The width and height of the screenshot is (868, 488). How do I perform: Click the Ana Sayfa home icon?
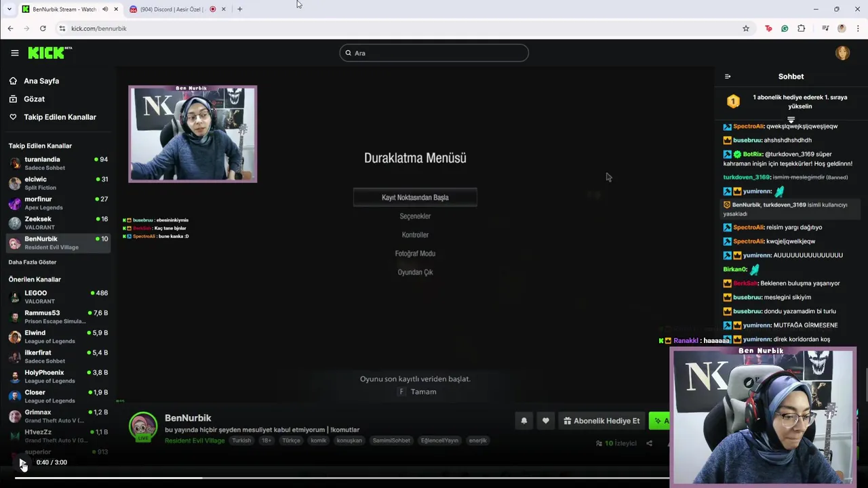tap(13, 81)
